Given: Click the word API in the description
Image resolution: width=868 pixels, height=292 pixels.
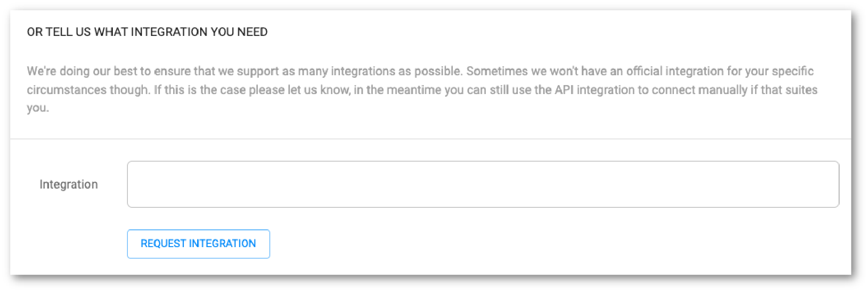Looking at the screenshot, I should click(x=564, y=90).
